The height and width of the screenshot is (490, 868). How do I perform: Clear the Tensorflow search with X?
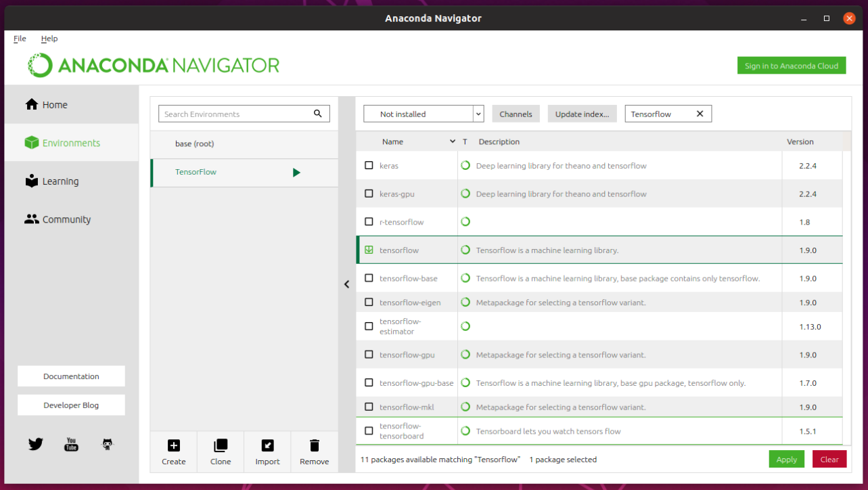point(700,114)
